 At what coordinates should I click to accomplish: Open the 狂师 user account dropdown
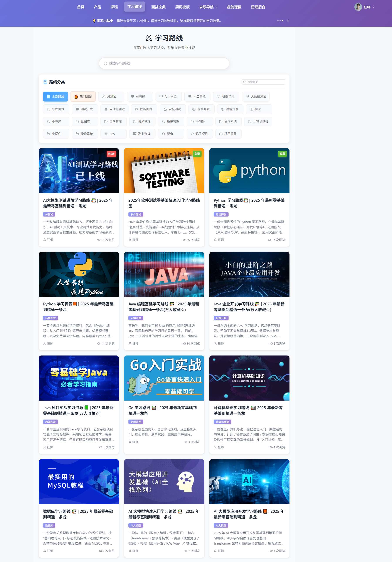tap(369, 7)
